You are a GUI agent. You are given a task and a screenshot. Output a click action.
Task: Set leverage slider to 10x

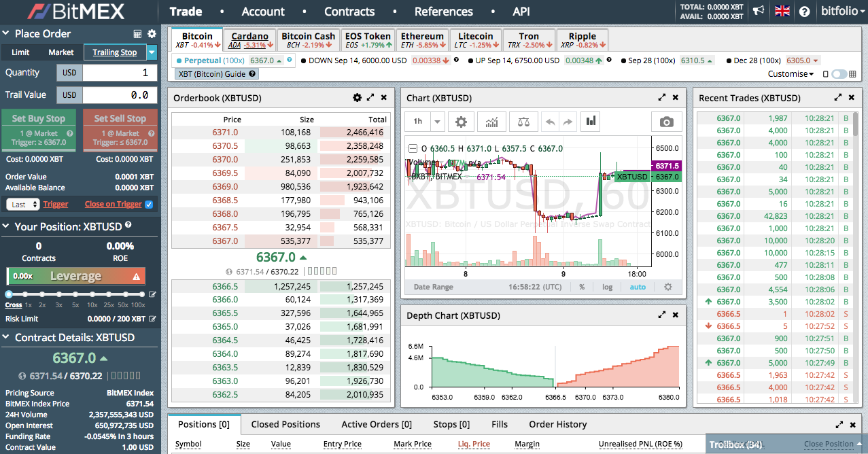click(x=92, y=294)
